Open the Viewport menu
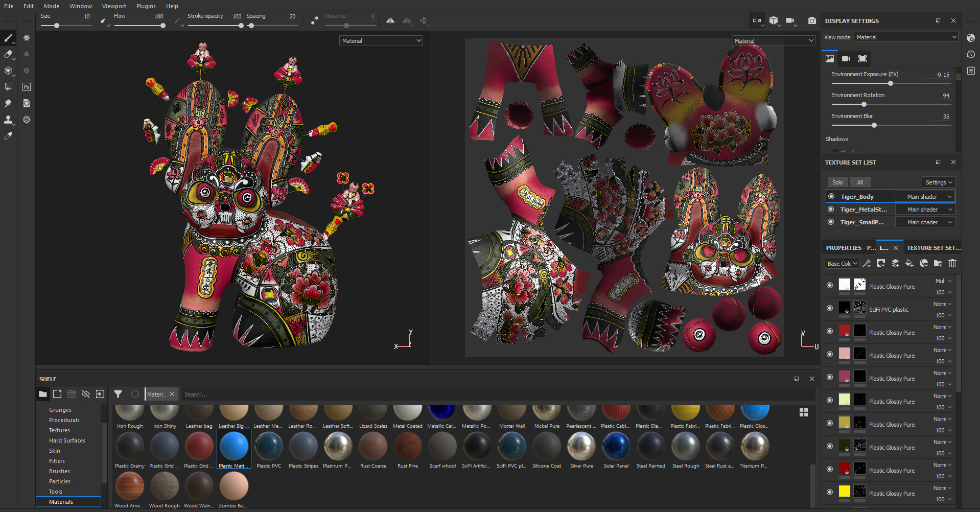Screen dimensions: 980x512 pyautogui.click(x=114, y=6)
